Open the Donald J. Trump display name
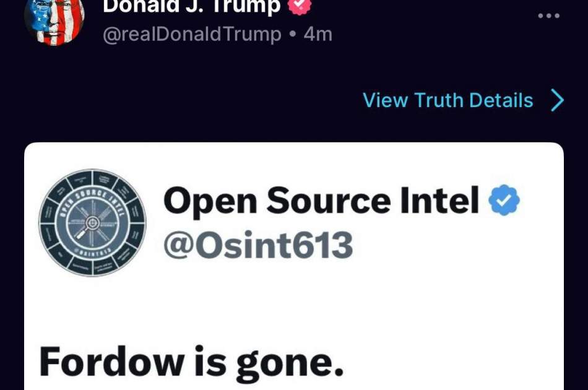The height and width of the screenshot is (390, 588). [x=192, y=5]
